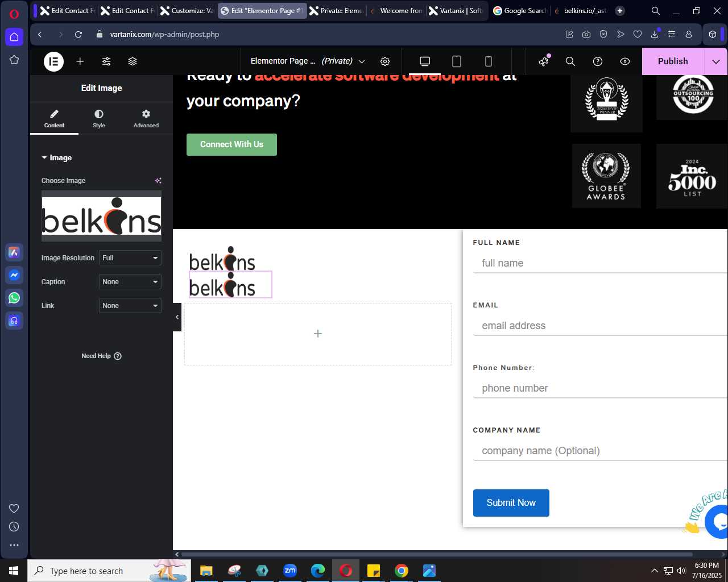Open Opera bookmarks heart icon in toolbar
This screenshot has height=582, width=728.
pos(638,35)
